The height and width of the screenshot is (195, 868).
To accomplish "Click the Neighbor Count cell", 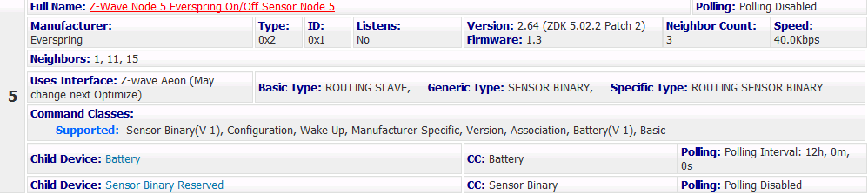I will [x=716, y=33].
